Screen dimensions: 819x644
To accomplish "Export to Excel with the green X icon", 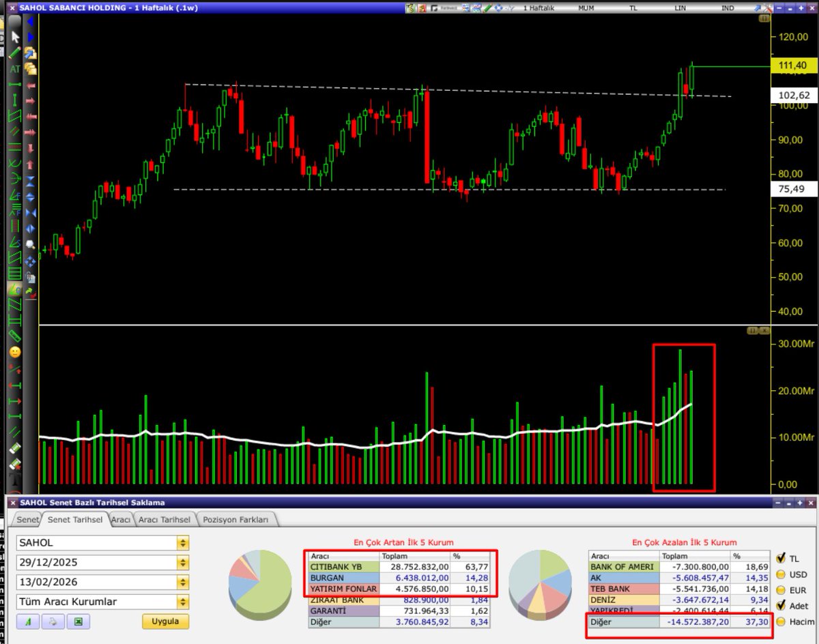I will point(78,621).
